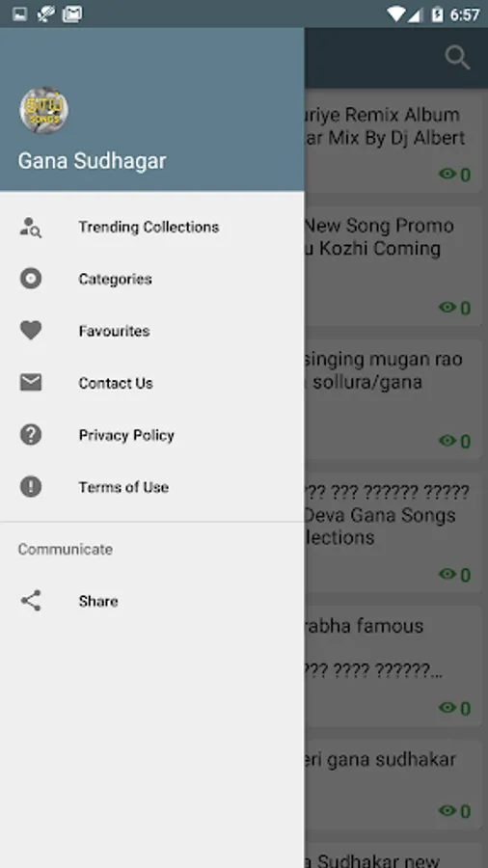Image resolution: width=488 pixels, height=868 pixels.
Task: Tap the Contact Us envelope icon
Action: tap(31, 383)
